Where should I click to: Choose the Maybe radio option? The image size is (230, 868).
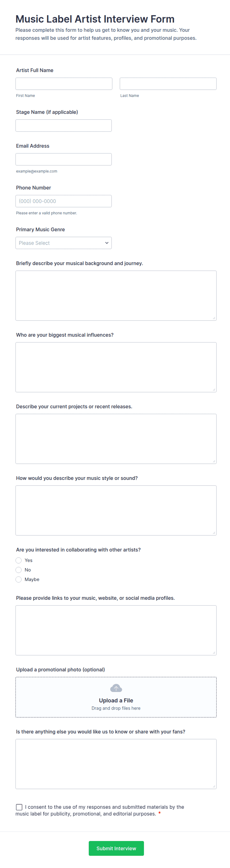pos(19,579)
